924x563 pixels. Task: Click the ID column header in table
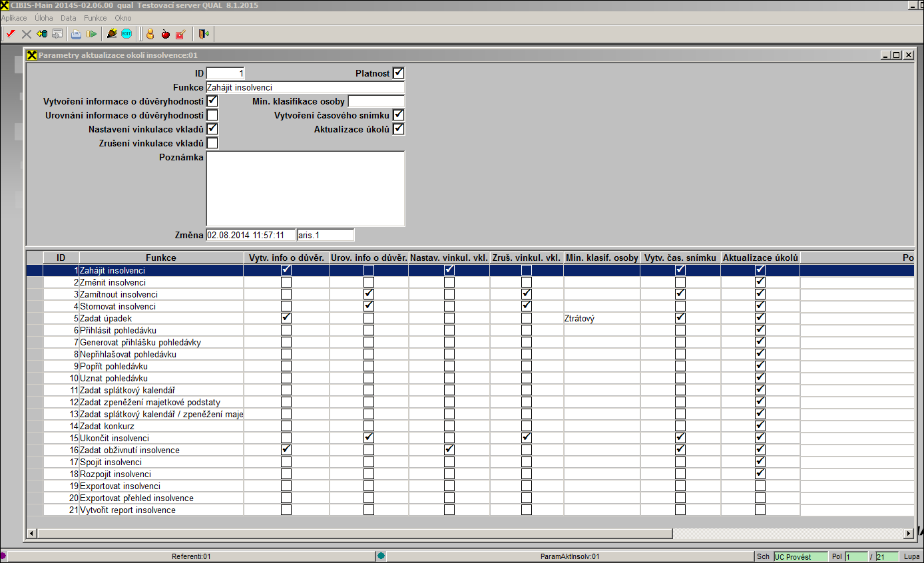tap(61, 258)
